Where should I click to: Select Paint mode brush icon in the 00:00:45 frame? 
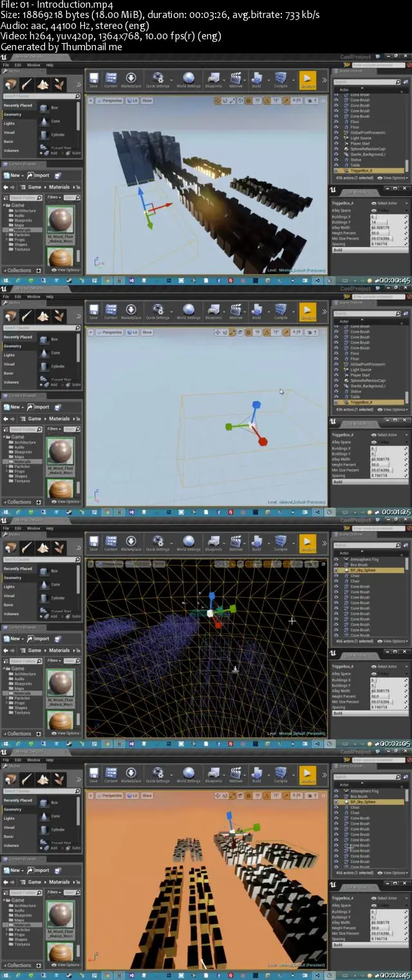tap(26, 84)
